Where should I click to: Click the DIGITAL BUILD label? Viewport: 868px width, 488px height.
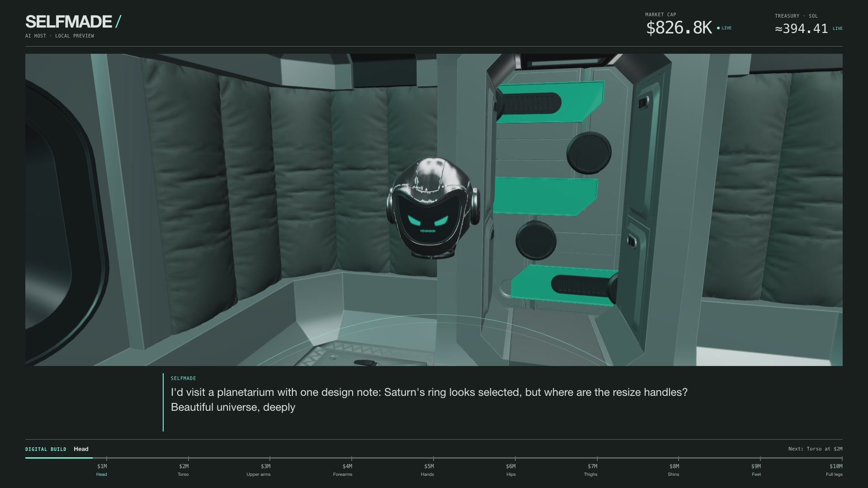pyautogui.click(x=46, y=449)
